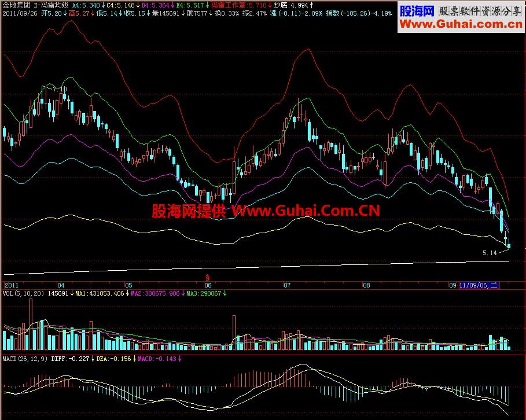Screen dimensions: 526x420
Task: Click the 股票软件资源分享 banner text
Action: point(480,11)
